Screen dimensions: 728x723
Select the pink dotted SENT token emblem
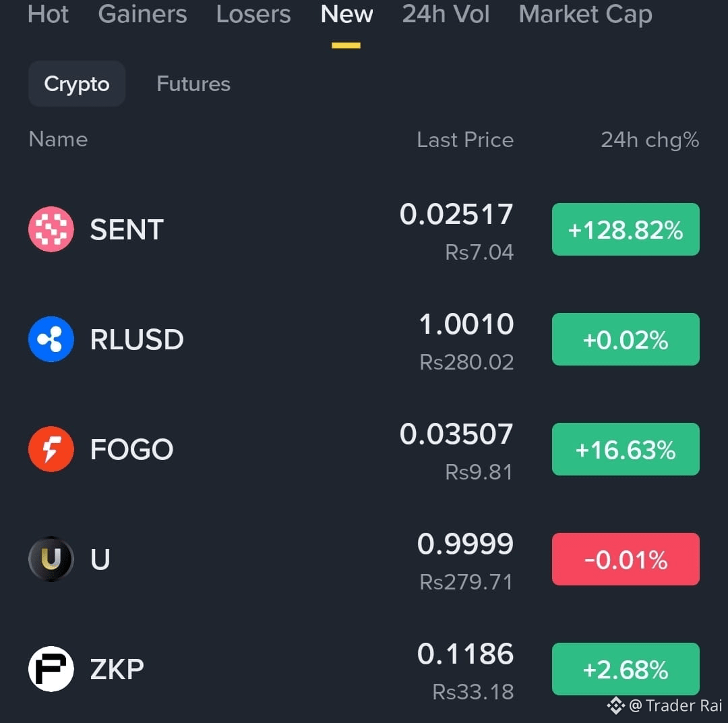(51, 229)
